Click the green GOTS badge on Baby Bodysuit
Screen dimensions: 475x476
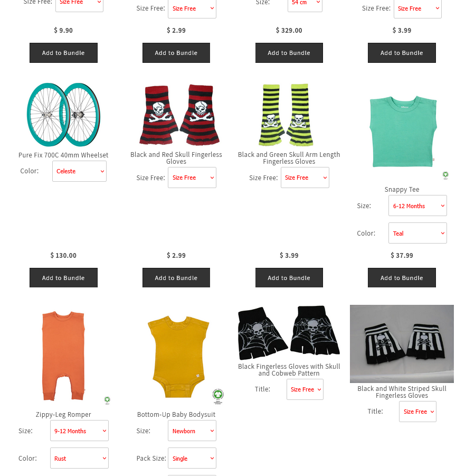(218, 396)
